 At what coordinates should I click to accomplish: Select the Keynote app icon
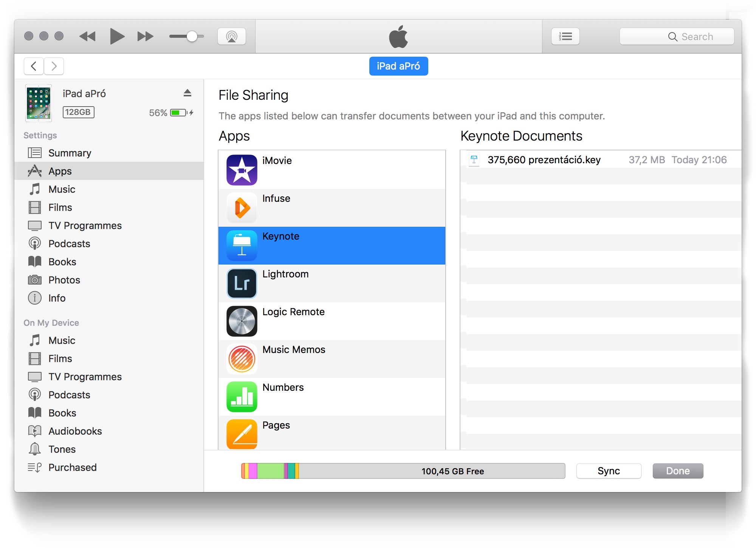[x=242, y=246]
